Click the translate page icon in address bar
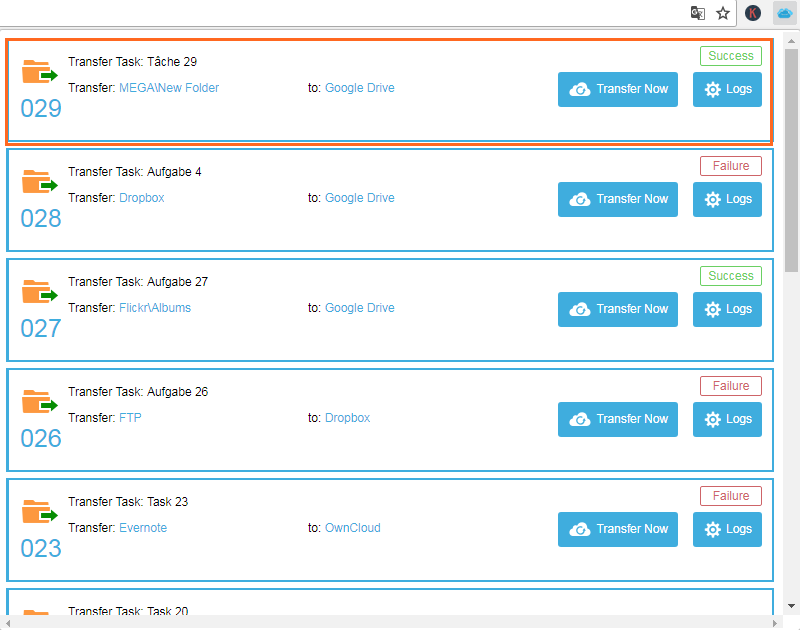800x630 pixels. coord(698,13)
